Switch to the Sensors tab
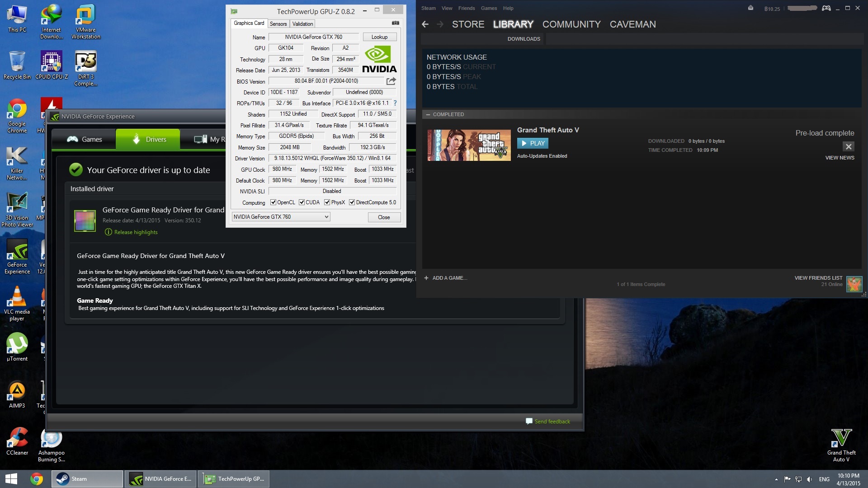 point(278,24)
